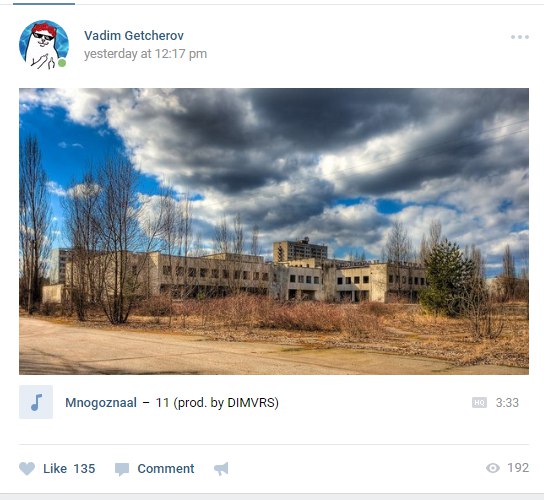The width and height of the screenshot is (544, 500).
Task: Click the track title "11 (prod. by DIMVRS)"
Action: coord(217,402)
